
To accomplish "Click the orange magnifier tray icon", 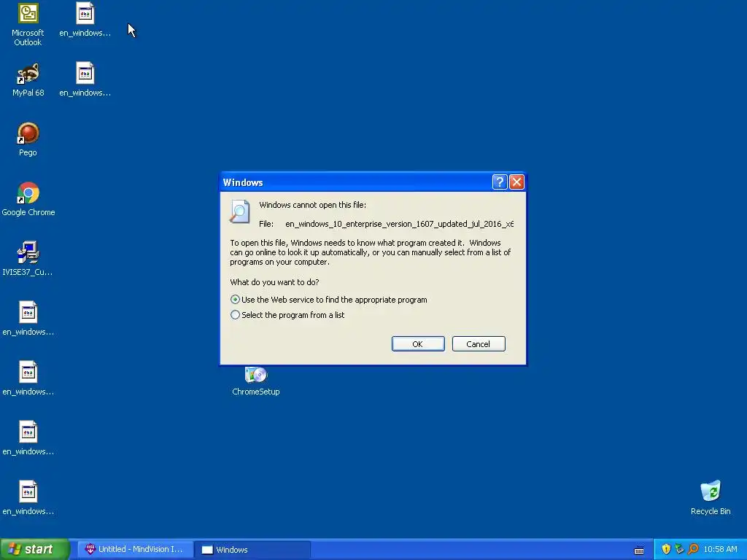I will click(x=693, y=549).
